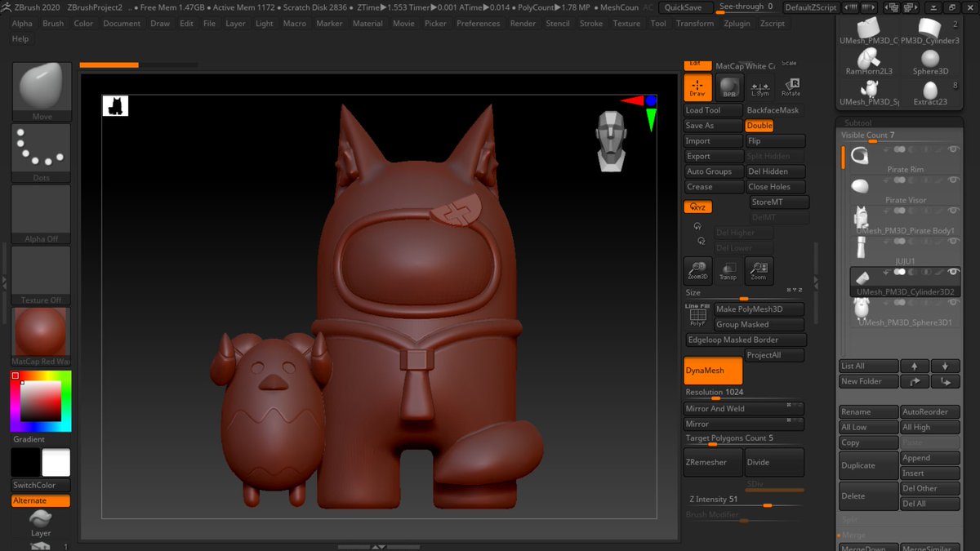980x551 pixels.
Task: Click the upper rotate-axis icon beside Del Higher
Action: [x=697, y=226]
